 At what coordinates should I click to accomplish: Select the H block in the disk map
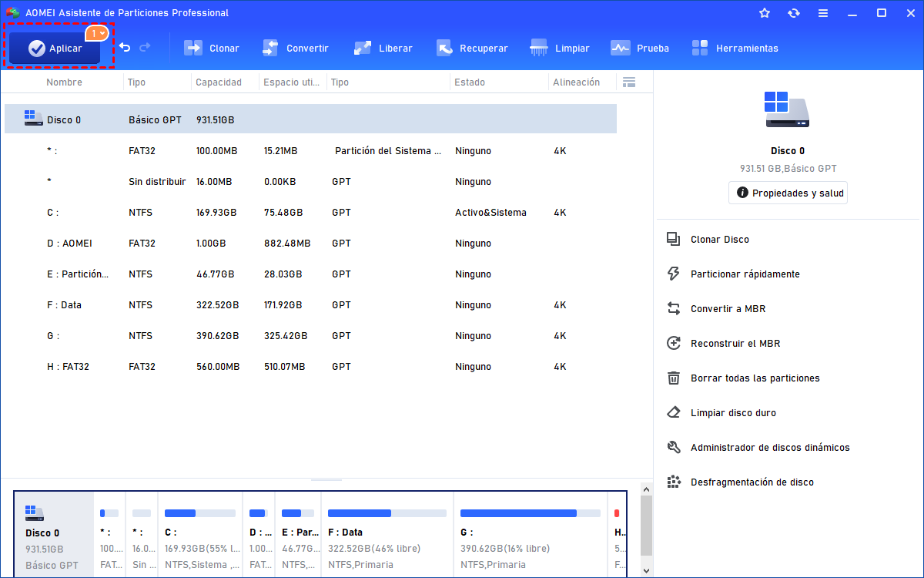click(x=618, y=536)
